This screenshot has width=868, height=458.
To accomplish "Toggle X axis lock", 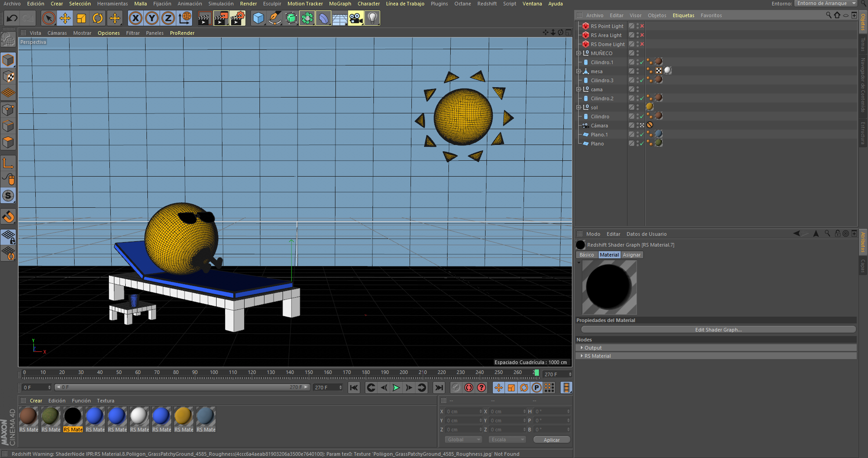I will (135, 19).
